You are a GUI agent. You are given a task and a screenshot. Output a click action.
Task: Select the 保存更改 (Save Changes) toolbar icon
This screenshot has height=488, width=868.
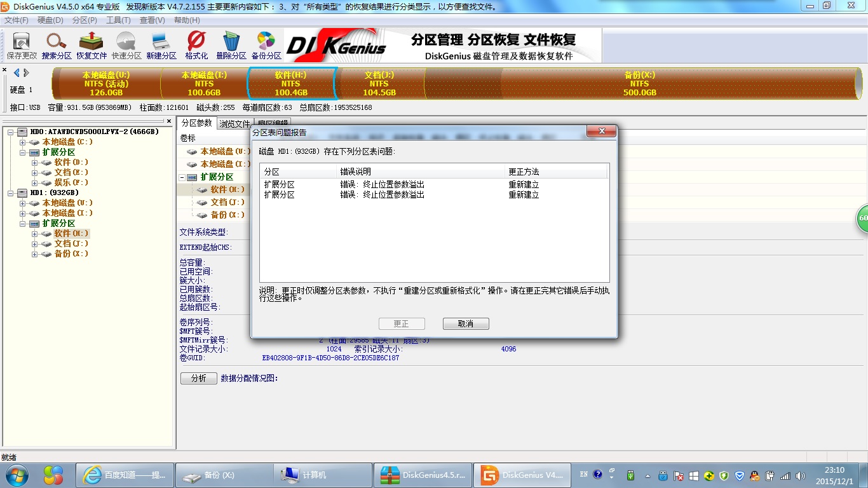click(21, 44)
